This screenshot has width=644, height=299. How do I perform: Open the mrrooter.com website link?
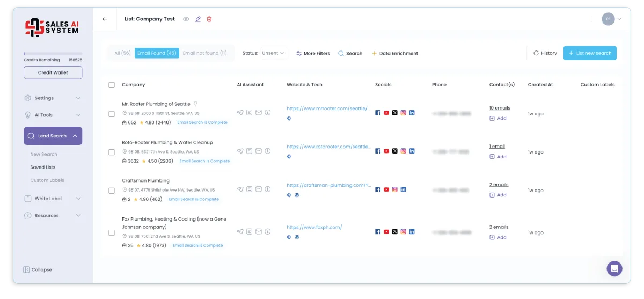tap(328, 108)
